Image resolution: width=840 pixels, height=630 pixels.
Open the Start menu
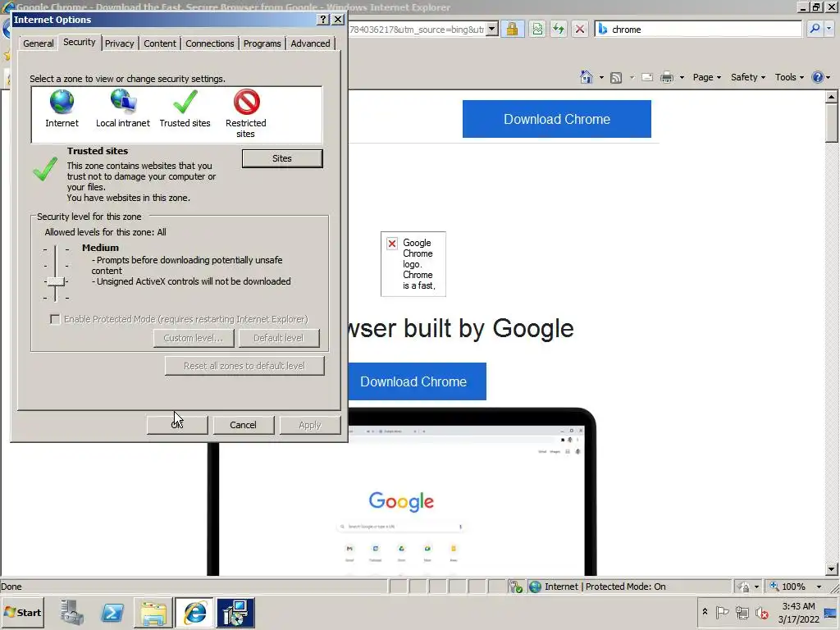point(23,612)
